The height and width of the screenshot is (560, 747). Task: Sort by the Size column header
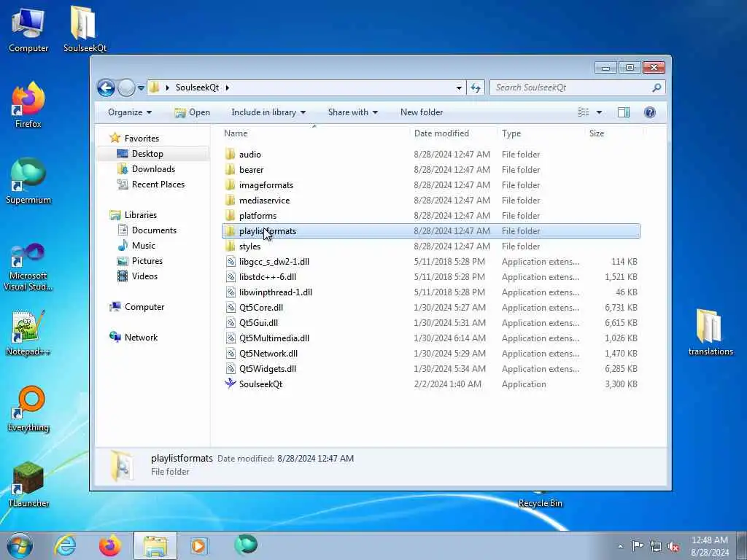[614, 134]
